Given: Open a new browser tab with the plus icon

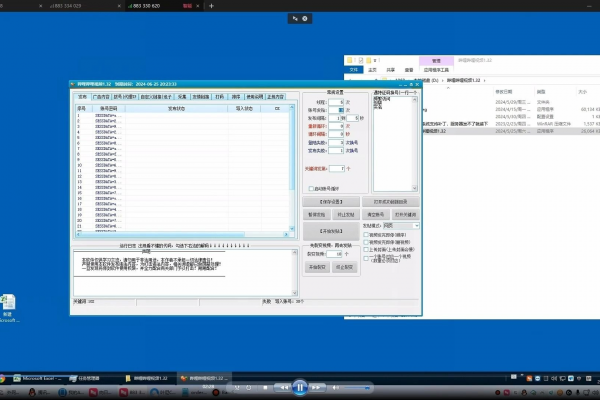Looking at the screenshot, I should tap(212, 6).
